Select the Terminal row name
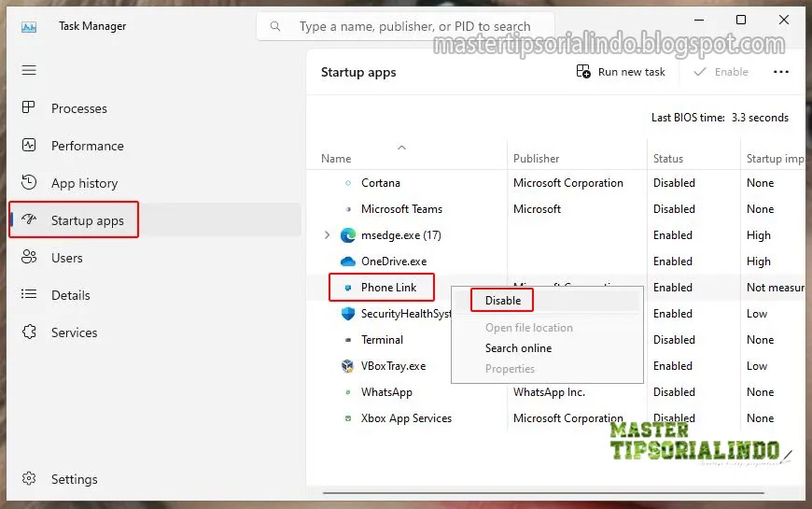This screenshot has height=509, width=812. tap(382, 340)
